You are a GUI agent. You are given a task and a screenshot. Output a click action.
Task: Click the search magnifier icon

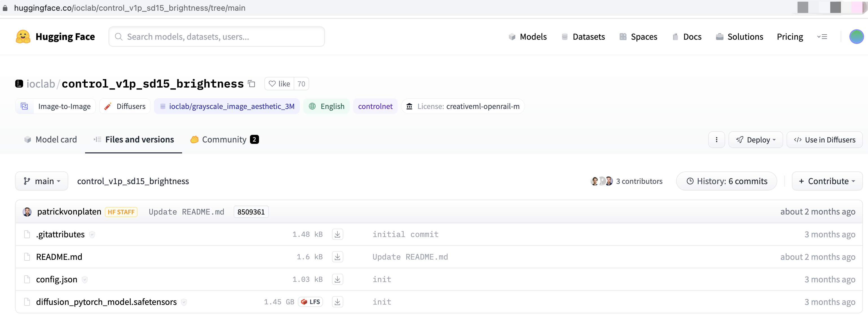pyautogui.click(x=119, y=37)
